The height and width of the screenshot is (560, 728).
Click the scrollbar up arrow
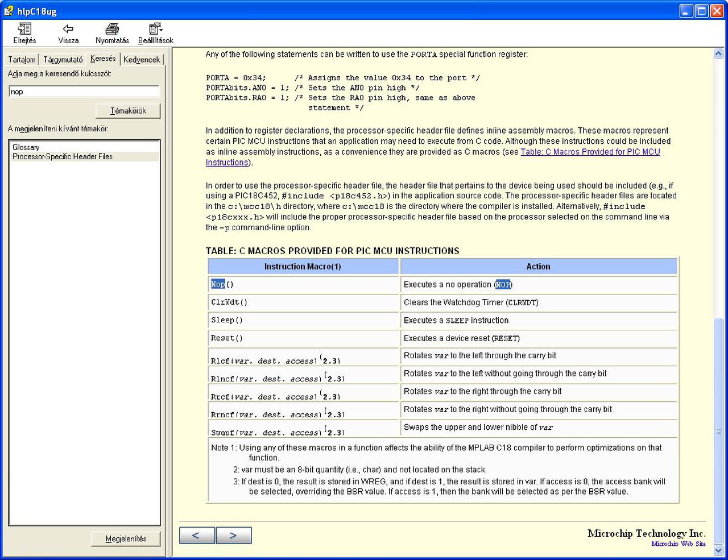click(718, 53)
